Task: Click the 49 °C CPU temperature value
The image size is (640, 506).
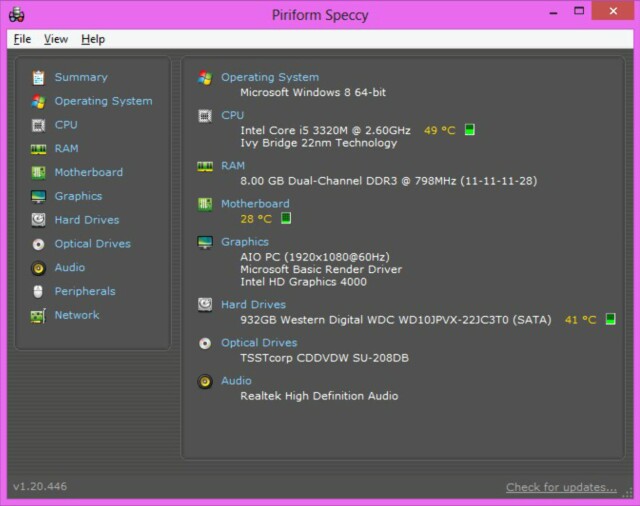Action: click(440, 130)
